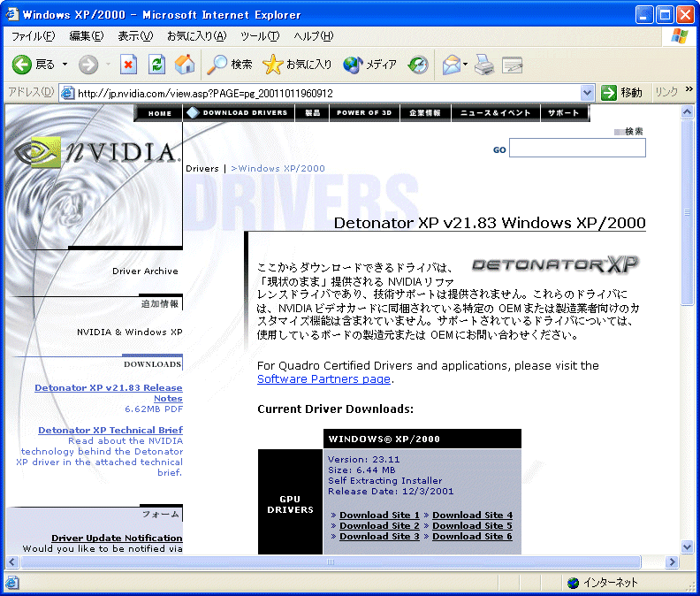Click the horizontal scrollbar right arrow

pos(672,562)
